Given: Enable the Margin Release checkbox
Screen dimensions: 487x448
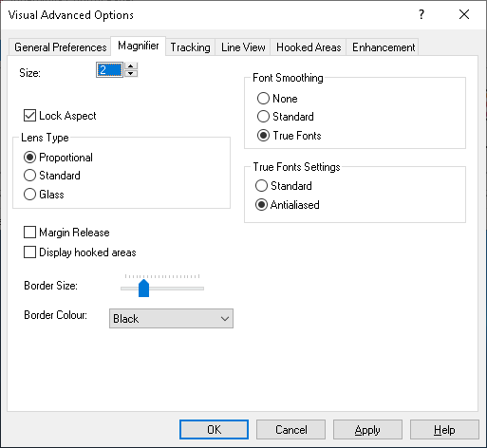Looking at the screenshot, I should pyautogui.click(x=29, y=233).
